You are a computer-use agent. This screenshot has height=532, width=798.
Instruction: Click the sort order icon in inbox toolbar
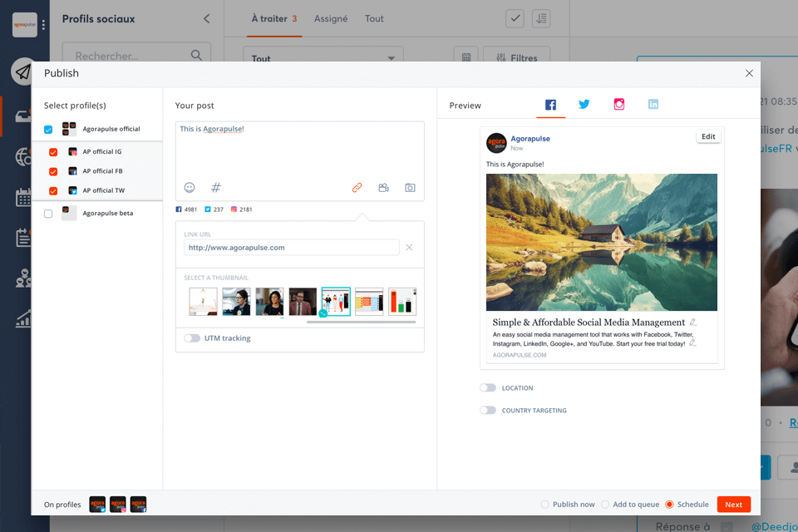pos(541,19)
